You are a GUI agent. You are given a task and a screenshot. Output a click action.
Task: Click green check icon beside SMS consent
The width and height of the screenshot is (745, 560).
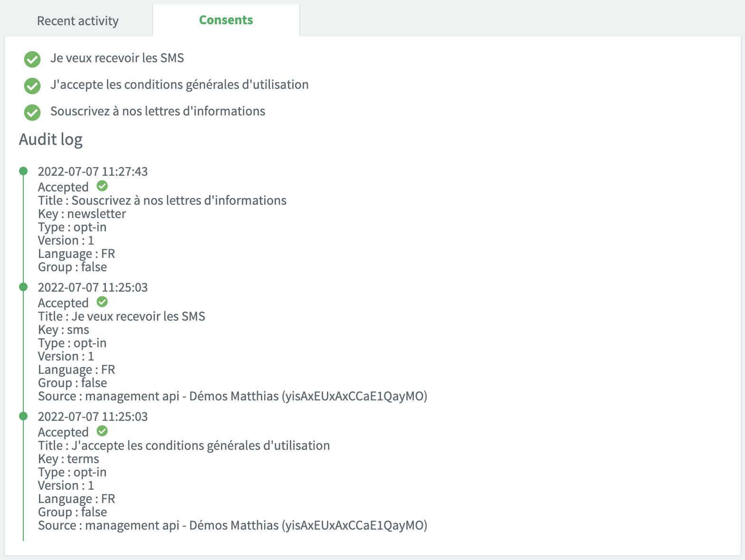coord(32,59)
